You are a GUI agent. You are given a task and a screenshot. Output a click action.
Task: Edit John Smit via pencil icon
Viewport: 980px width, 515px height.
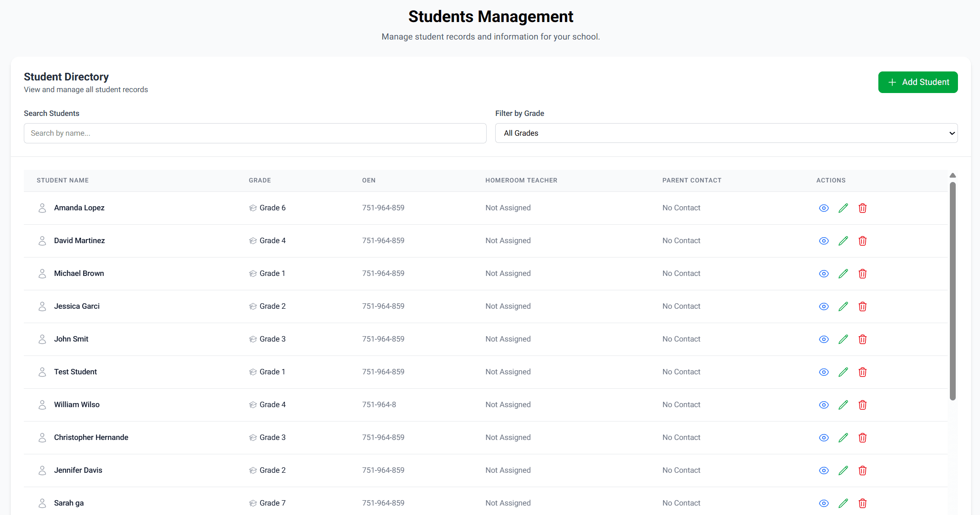click(x=843, y=339)
